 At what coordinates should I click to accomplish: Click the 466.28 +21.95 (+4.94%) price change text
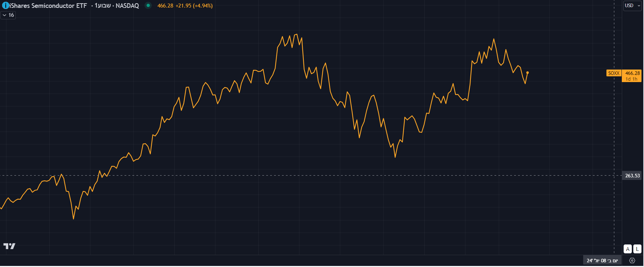point(185,6)
